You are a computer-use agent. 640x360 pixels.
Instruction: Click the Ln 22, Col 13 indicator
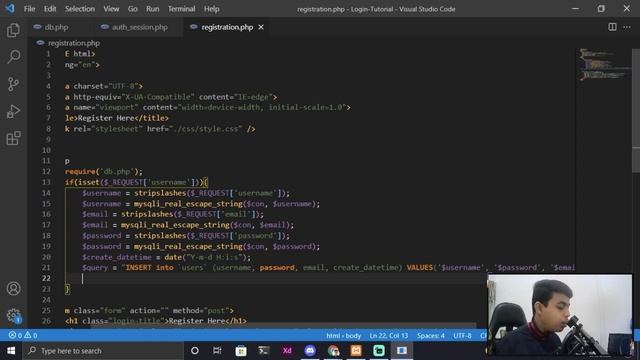(389, 336)
